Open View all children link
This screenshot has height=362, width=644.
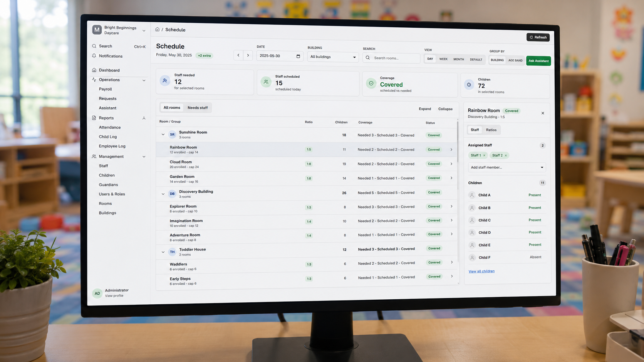tap(481, 271)
